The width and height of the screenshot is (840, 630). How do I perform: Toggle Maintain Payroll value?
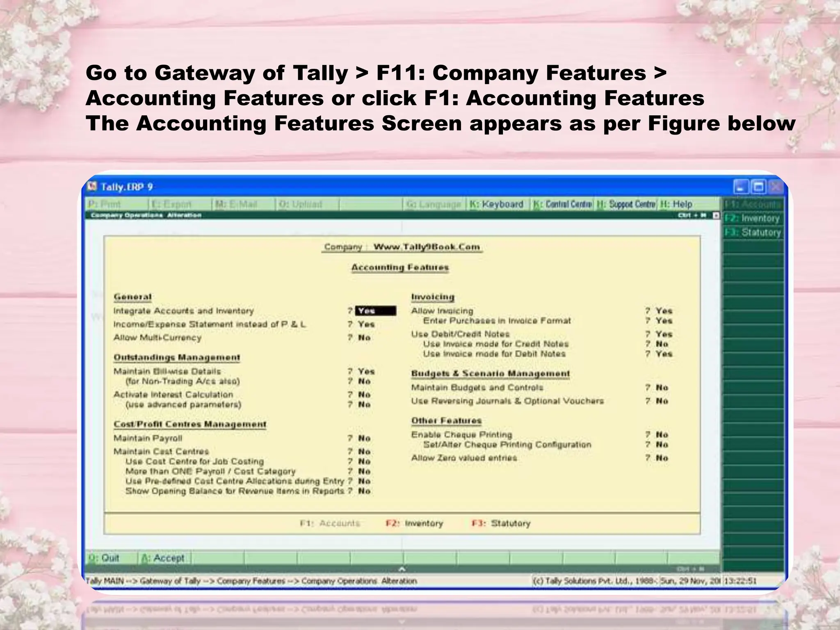[364, 438]
